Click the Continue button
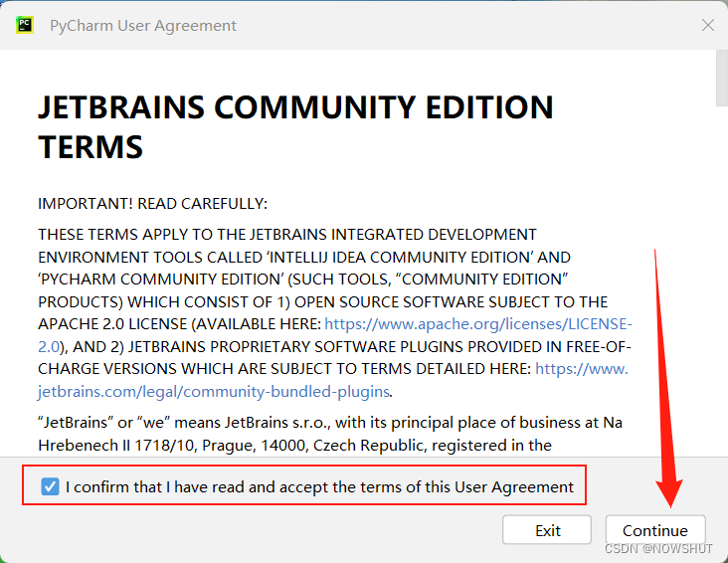 [655, 530]
